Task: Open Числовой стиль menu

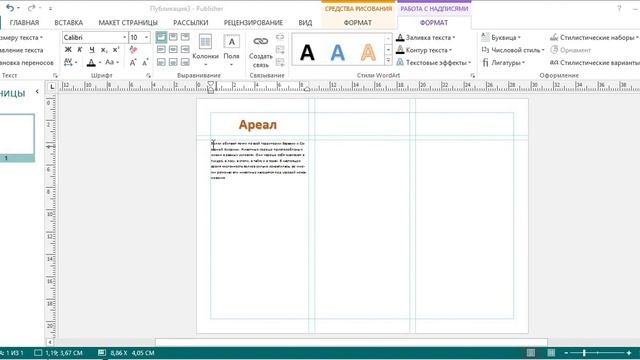Action: [x=513, y=50]
